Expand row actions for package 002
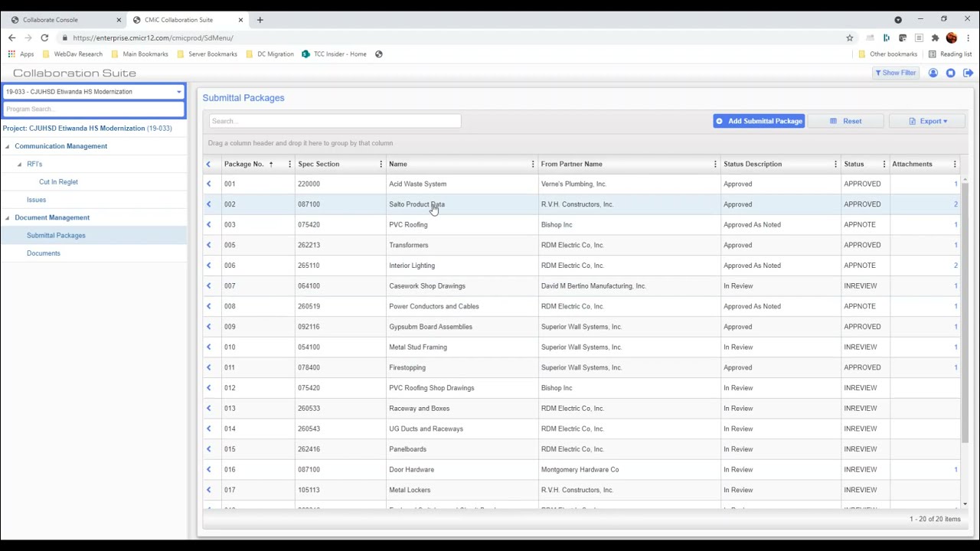The width and height of the screenshot is (980, 551). [x=208, y=204]
